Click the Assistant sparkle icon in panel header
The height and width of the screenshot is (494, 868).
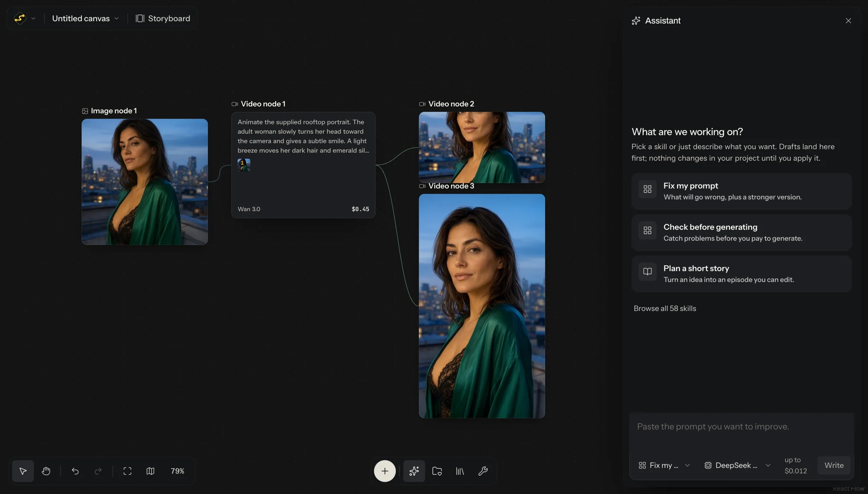[636, 21]
